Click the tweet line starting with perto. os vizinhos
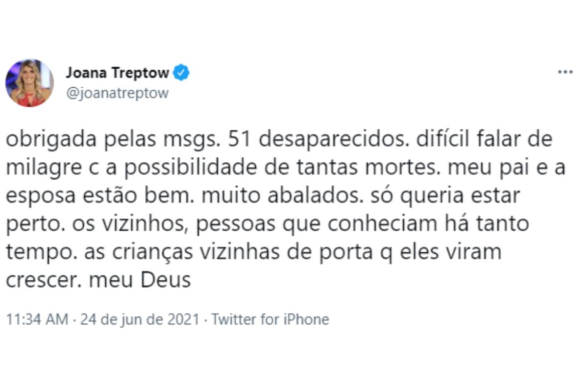The height and width of the screenshot is (392, 588). 268,224
